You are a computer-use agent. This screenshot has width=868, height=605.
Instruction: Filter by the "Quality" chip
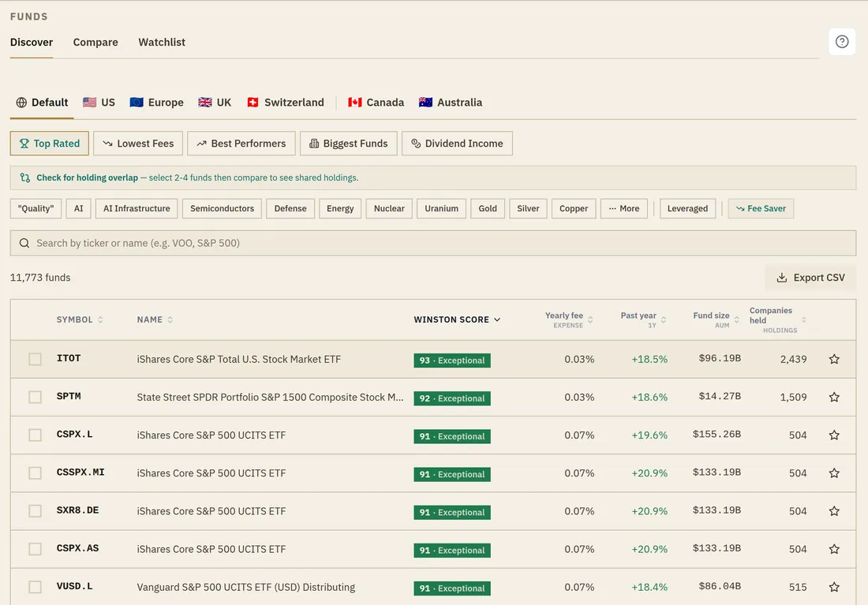coord(36,209)
